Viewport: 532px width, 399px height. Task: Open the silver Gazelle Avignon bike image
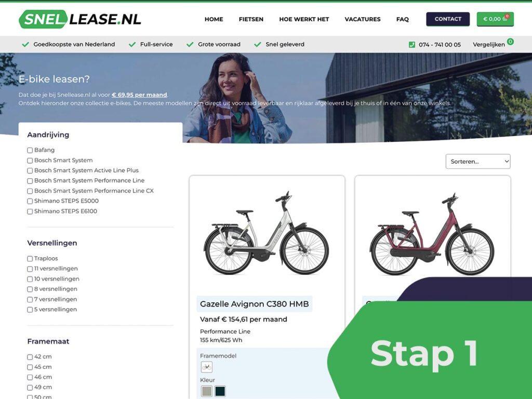tap(267, 233)
